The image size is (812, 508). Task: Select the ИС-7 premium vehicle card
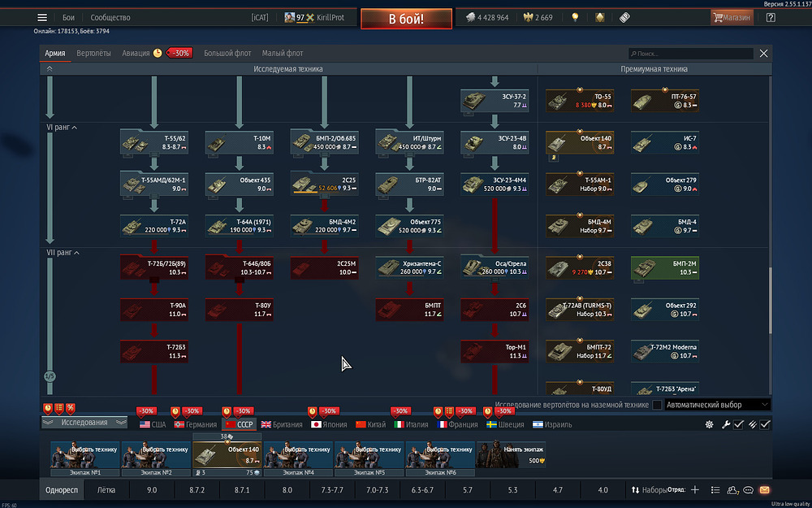(665, 142)
